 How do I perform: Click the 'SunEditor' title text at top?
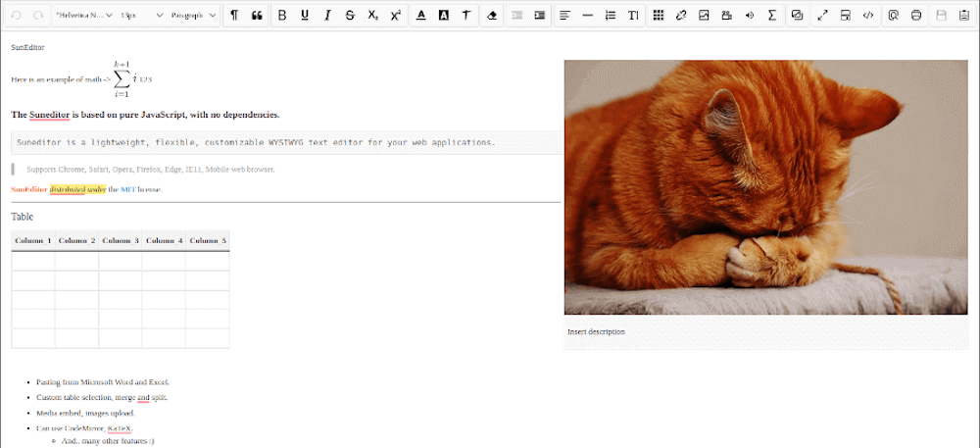[x=27, y=47]
